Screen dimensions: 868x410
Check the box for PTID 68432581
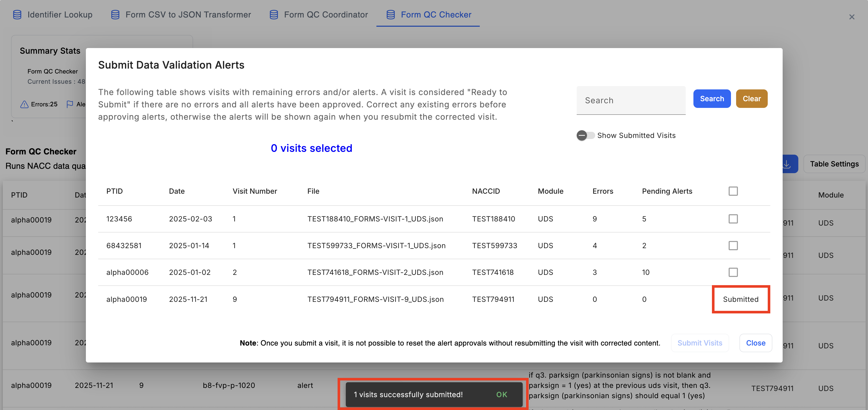(x=733, y=245)
